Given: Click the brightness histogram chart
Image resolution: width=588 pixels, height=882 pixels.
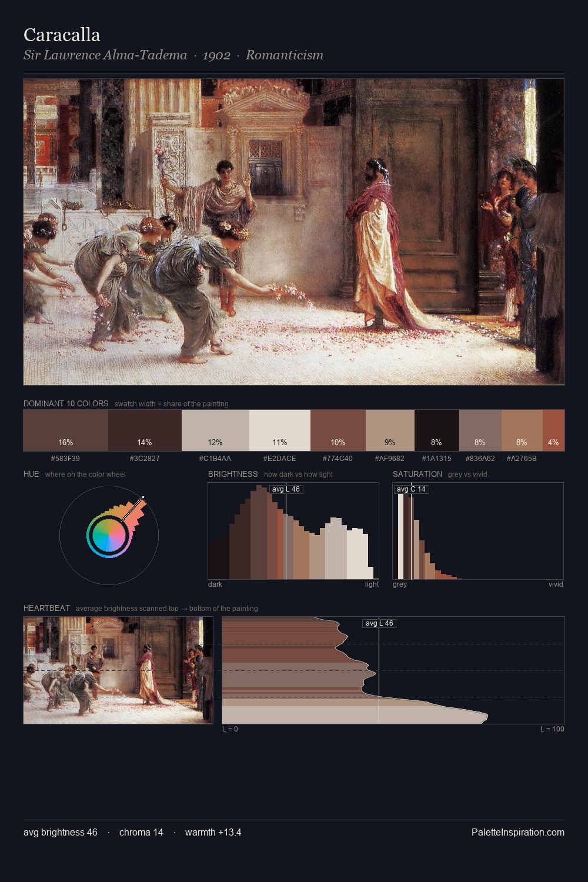Looking at the screenshot, I should click(x=293, y=531).
